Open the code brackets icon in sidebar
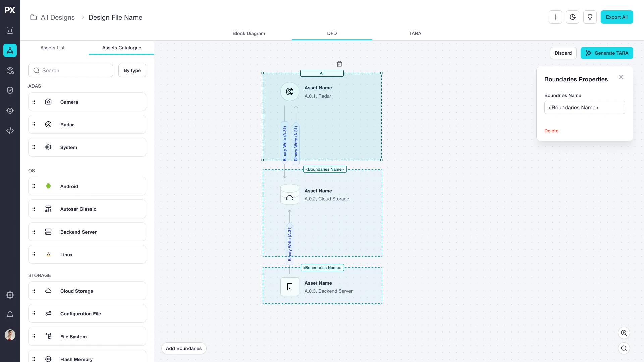644x362 pixels. [10, 131]
